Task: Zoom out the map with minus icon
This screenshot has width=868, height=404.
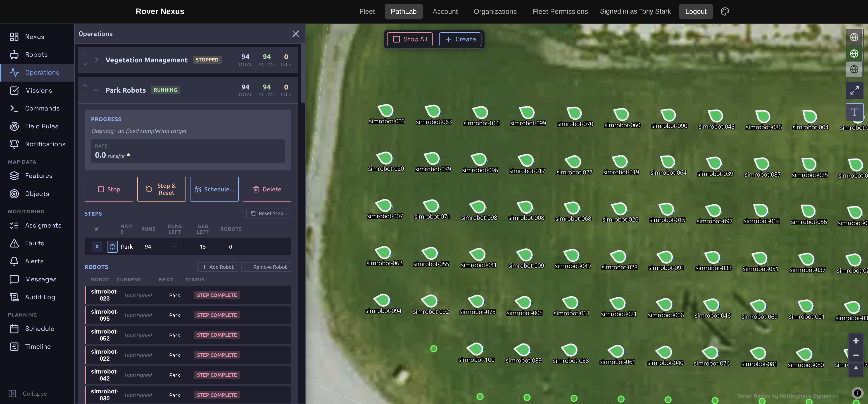Action: click(x=856, y=355)
